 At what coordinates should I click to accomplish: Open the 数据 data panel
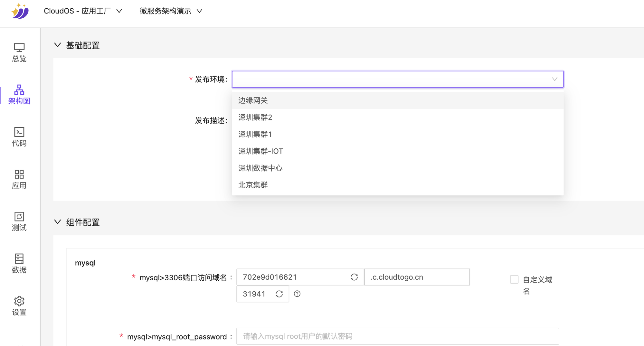coord(19,263)
